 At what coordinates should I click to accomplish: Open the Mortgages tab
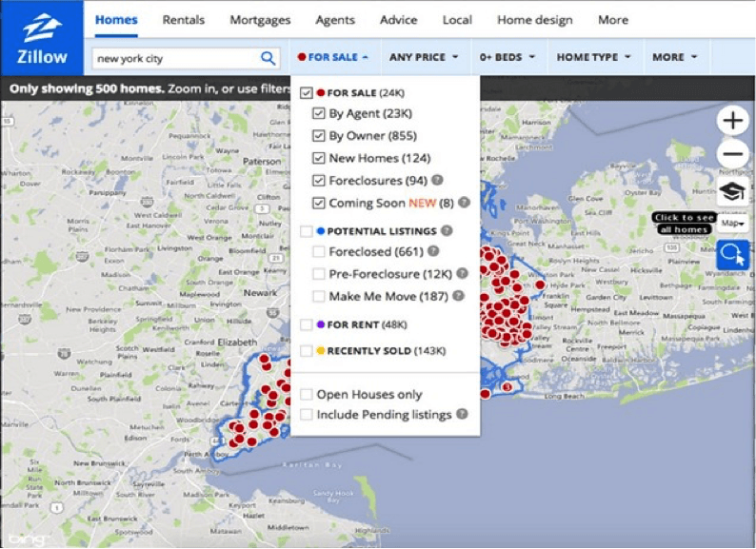[x=260, y=20]
